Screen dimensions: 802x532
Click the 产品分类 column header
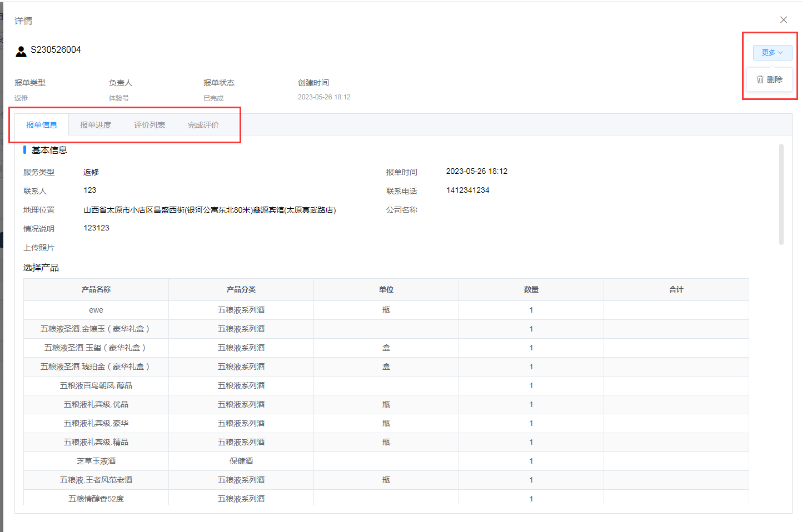tap(241, 289)
